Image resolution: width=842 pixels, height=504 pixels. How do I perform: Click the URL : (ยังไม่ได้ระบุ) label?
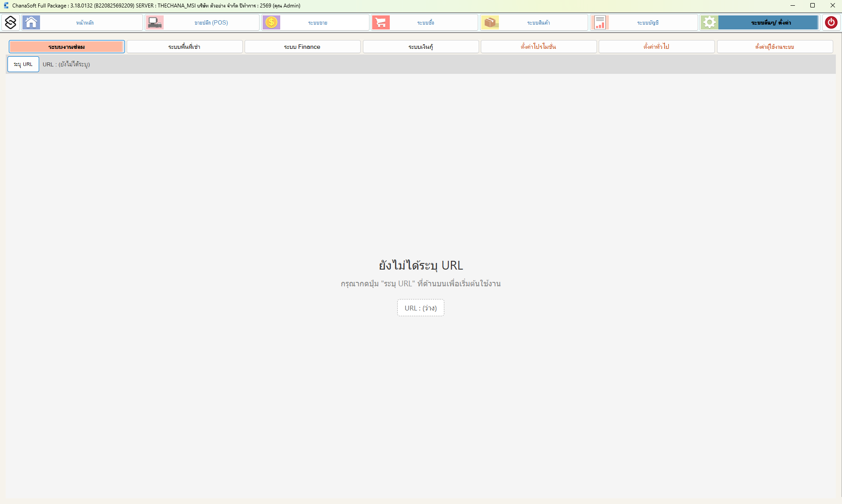[66, 64]
